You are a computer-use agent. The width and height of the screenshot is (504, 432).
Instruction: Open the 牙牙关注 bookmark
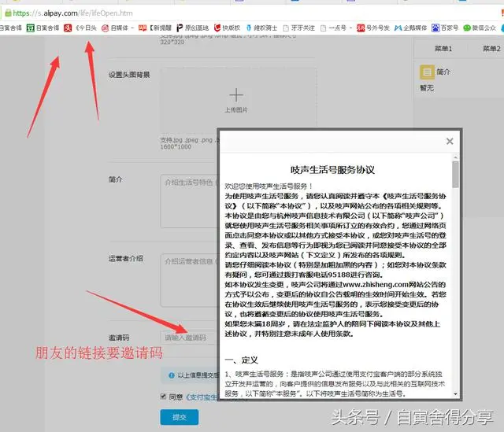pos(298,28)
